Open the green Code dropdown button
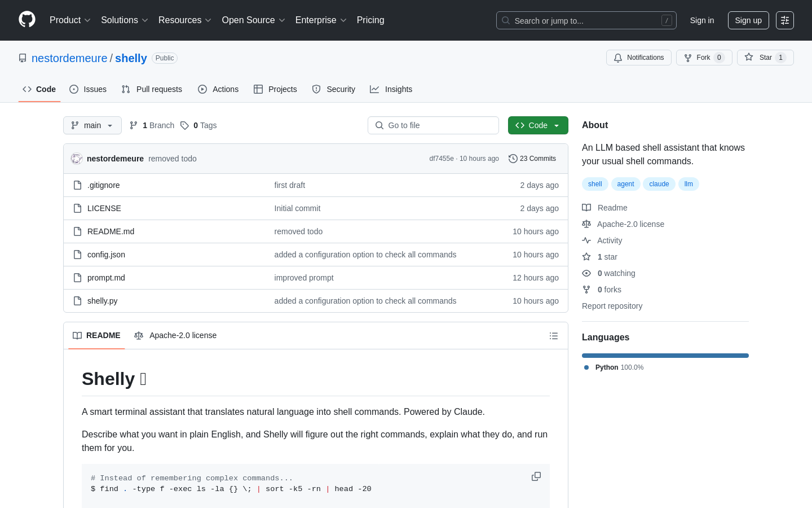The height and width of the screenshot is (508, 812). point(538,125)
